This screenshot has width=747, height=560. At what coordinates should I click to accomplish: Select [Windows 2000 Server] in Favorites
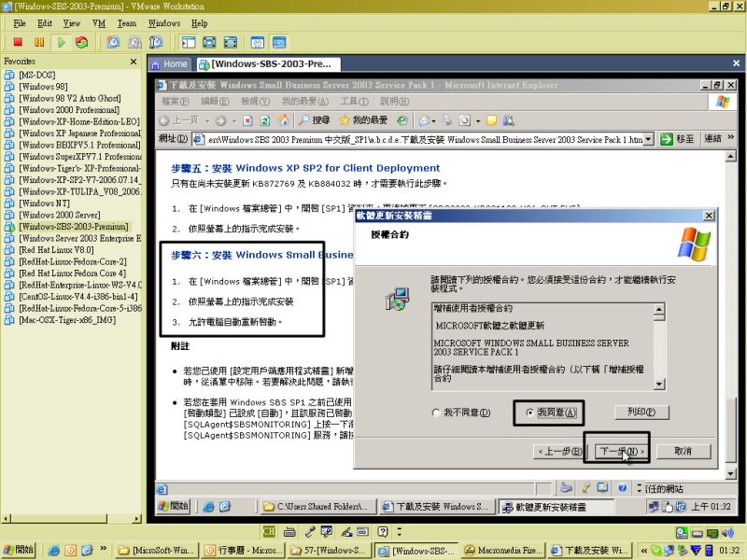click(x=59, y=215)
